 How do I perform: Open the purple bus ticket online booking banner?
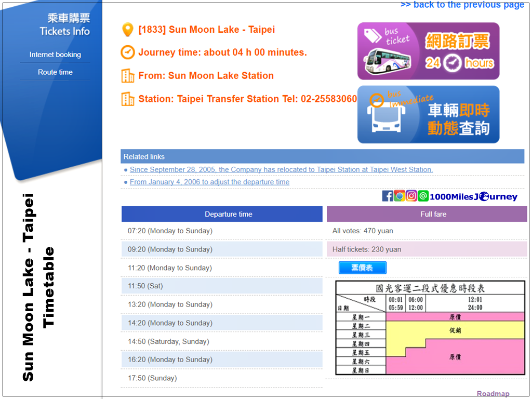coord(428,51)
